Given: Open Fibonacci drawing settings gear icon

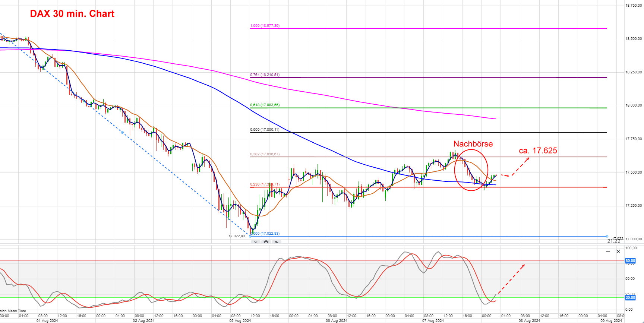Looking at the screenshot, I should pos(266,242).
